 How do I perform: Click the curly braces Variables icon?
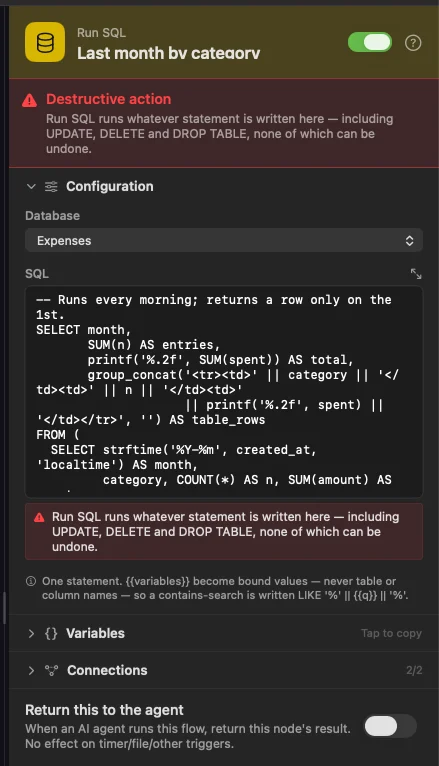51,633
